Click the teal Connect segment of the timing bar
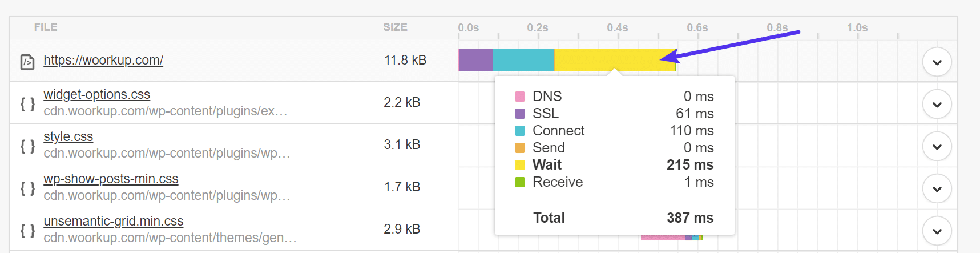This screenshot has height=253, width=980. 523,60
